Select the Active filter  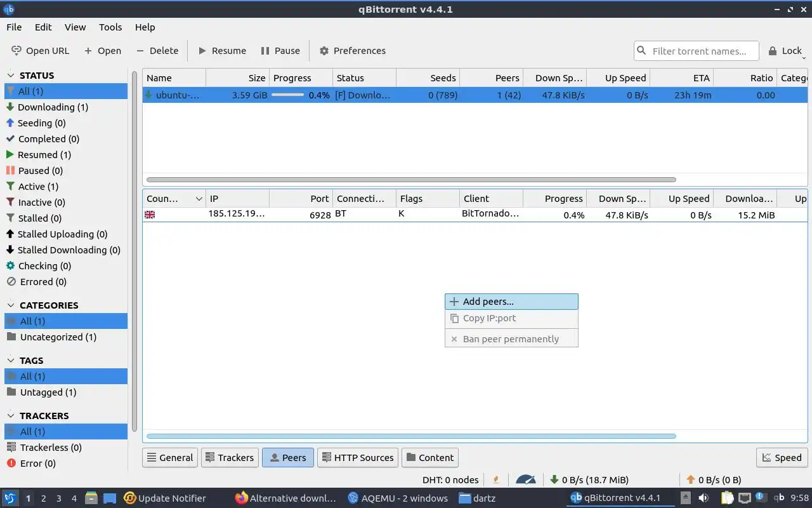pos(32,187)
